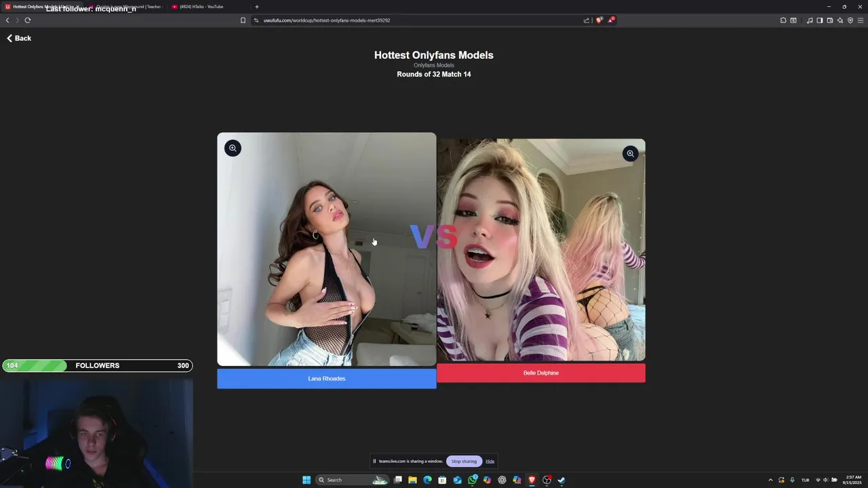Open Outlook from the taskbar
The height and width of the screenshot is (488, 868).
pos(457,480)
